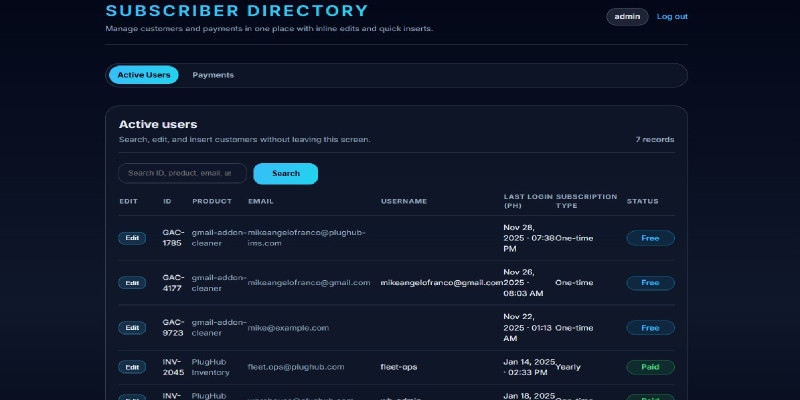Click the Paid status badge for INV-2045
Viewport: 800px width, 400px height.
[x=650, y=367]
